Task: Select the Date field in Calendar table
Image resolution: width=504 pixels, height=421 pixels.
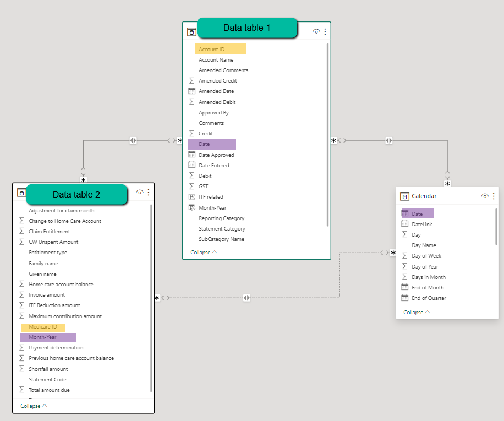Action: (x=418, y=214)
